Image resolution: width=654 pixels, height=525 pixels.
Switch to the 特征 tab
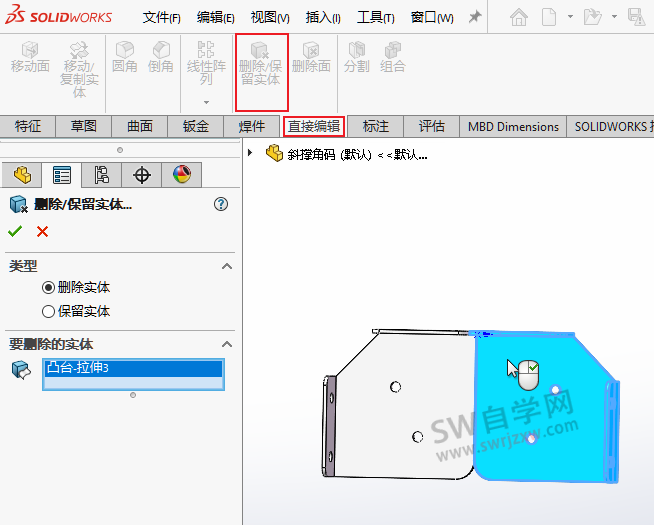(x=28, y=126)
